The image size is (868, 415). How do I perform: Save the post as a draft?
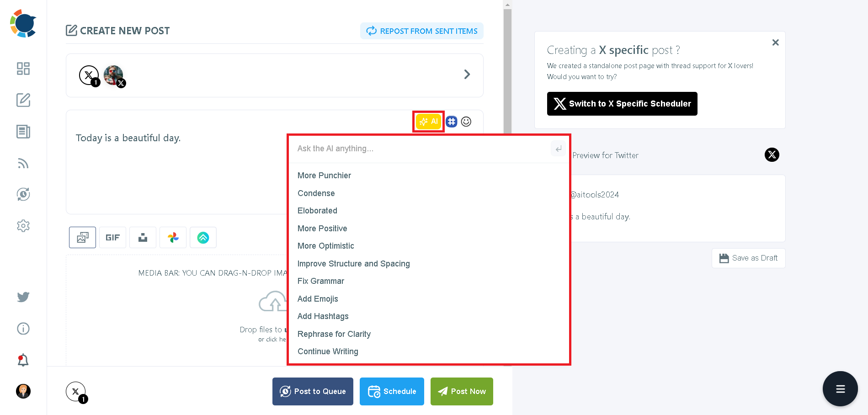tap(748, 258)
